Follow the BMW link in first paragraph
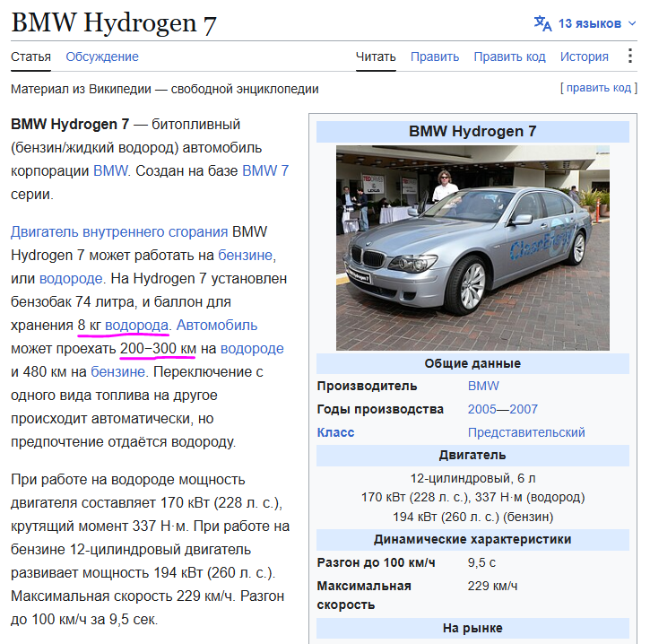Viewport: 650px width, 644px height. (110, 170)
